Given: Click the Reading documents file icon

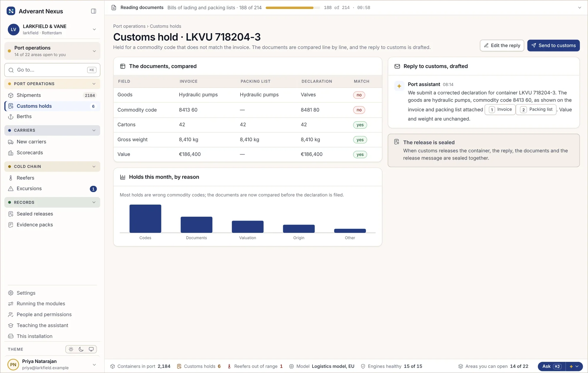Looking at the screenshot, I should (x=114, y=8).
